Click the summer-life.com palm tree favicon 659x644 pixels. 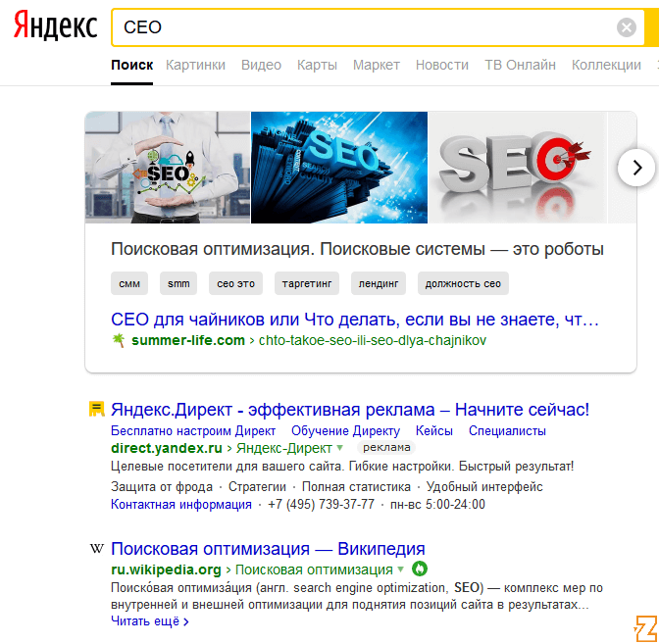(x=119, y=340)
